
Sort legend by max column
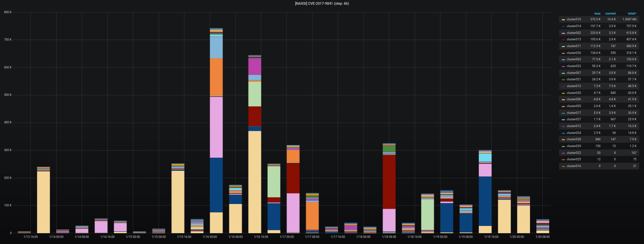pos(597,14)
